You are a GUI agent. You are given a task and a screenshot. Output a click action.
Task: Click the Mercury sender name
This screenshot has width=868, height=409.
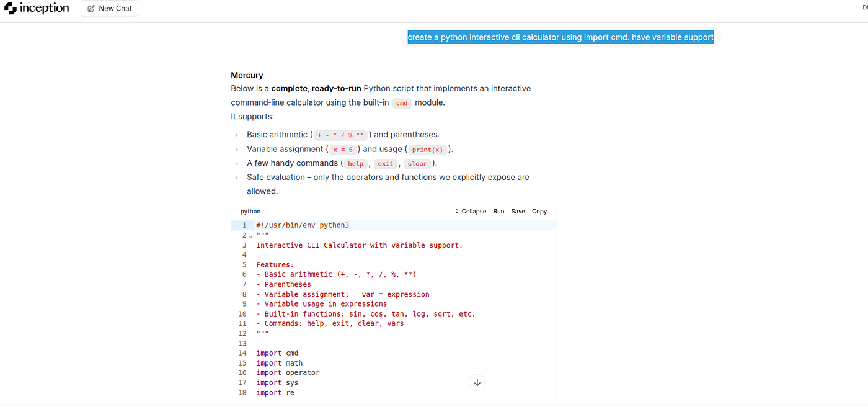point(247,75)
